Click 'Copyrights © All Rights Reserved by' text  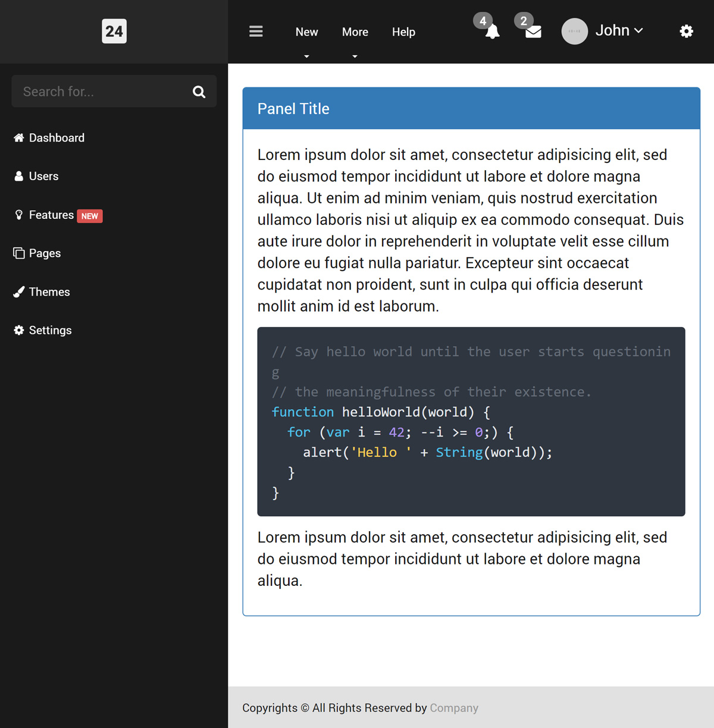[x=334, y=708]
